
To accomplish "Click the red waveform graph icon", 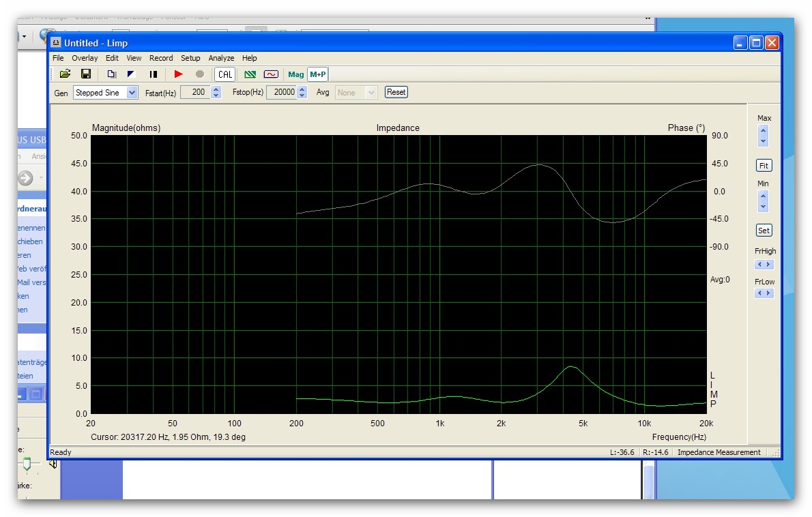I will [271, 74].
